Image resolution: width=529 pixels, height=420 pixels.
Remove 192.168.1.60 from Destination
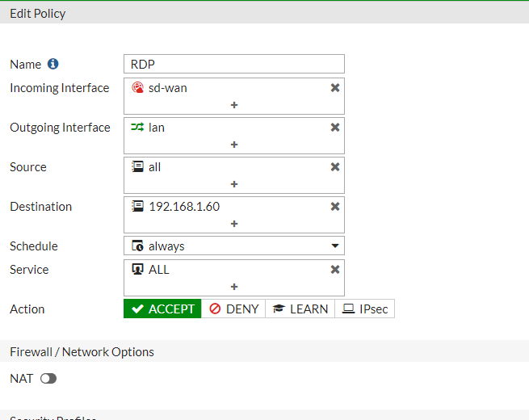tap(335, 206)
